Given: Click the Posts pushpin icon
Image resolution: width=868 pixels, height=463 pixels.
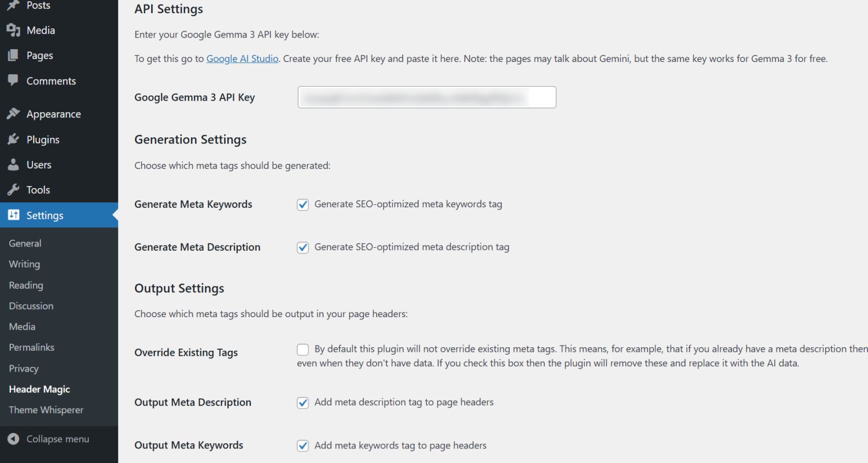Looking at the screenshot, I should 13,5.
